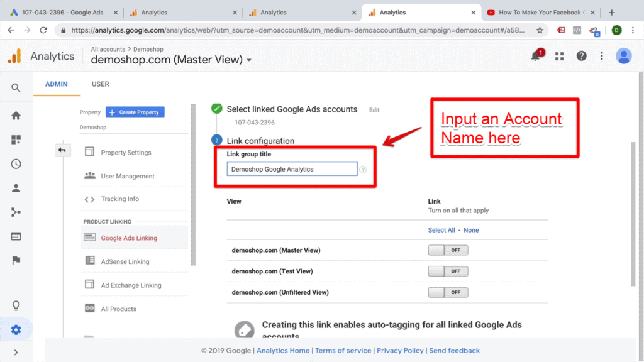Turn on link for demoshop.com (Master View)

coord(448,250)
